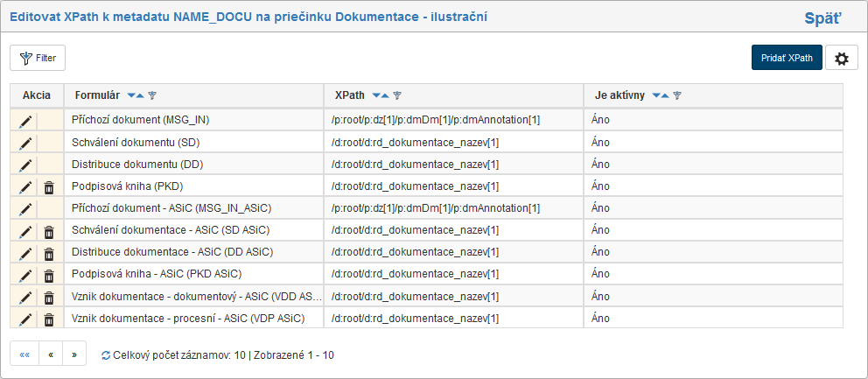Open the settings gear icon
868x379 pixels.
coord(842,59)
